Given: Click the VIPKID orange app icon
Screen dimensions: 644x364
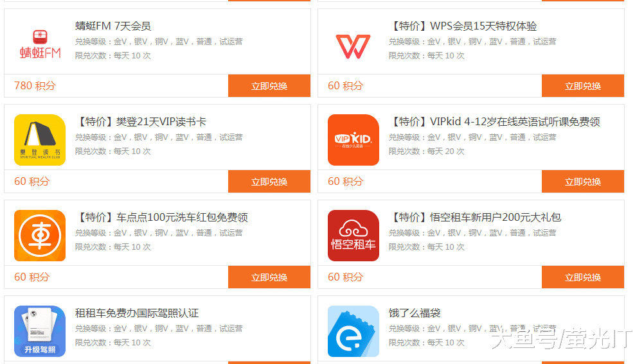Looking at the screenshot, I should pyautogui.click(x=353, y=140).
